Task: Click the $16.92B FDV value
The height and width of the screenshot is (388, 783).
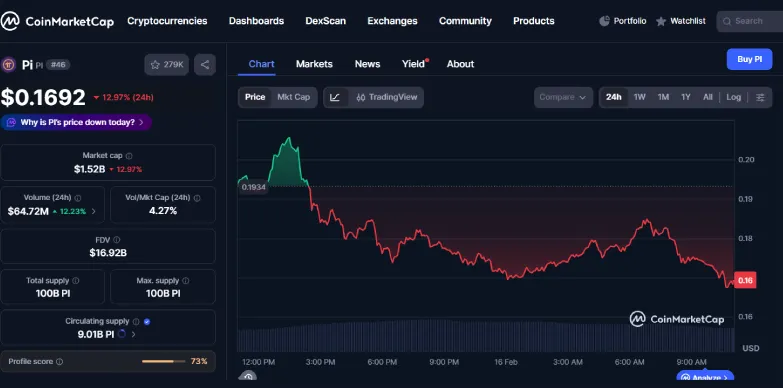Action: tap(108, 253)
